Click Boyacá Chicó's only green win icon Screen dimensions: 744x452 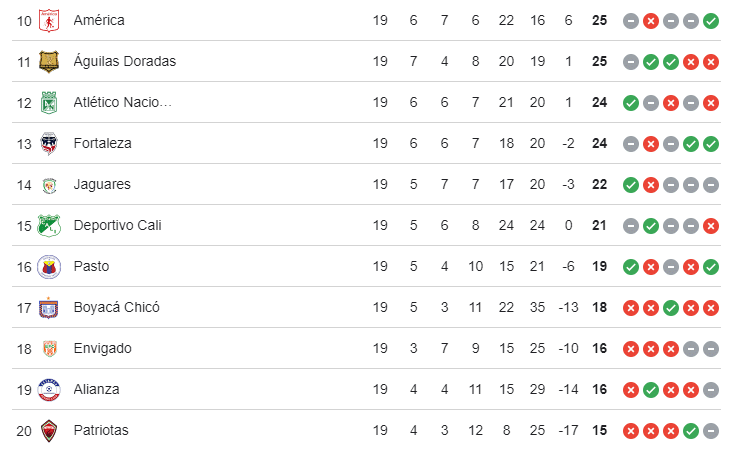pos(671,308)
